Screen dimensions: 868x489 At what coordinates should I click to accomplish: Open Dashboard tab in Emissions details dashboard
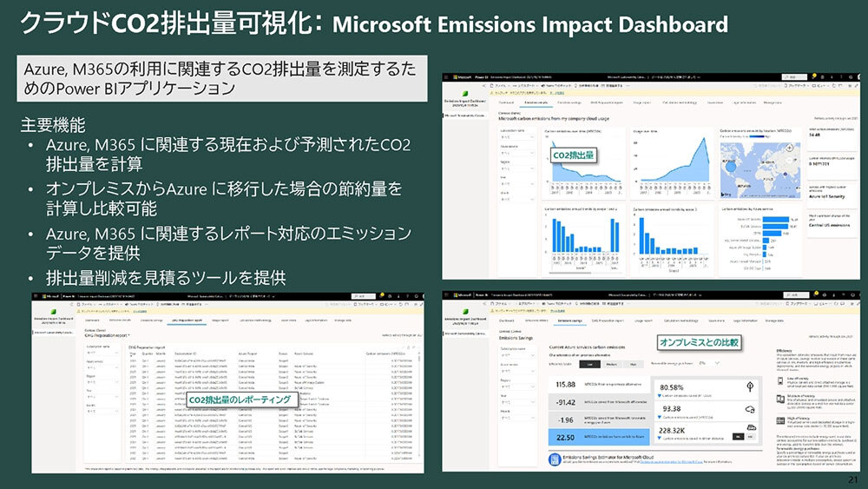(507, 102)
